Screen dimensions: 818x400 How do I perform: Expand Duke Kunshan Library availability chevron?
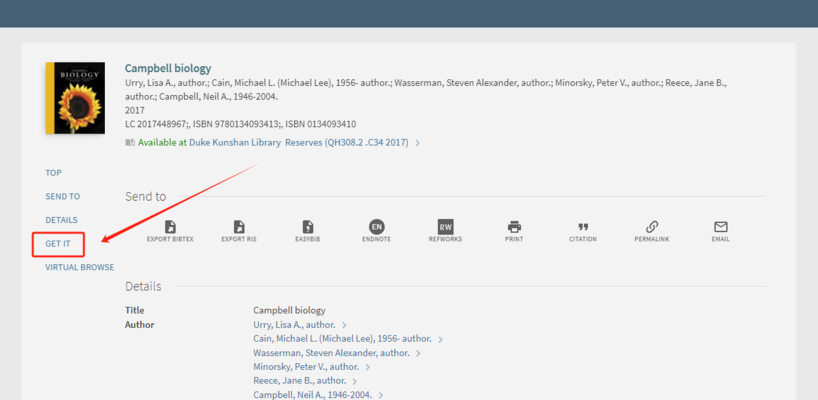point(418,143)
